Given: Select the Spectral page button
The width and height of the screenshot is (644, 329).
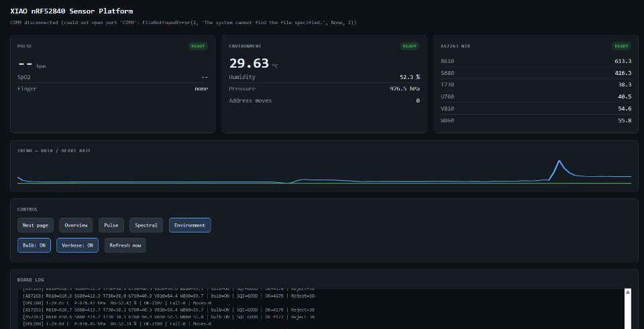Looking at the screenshot, I should coord(146,225).
